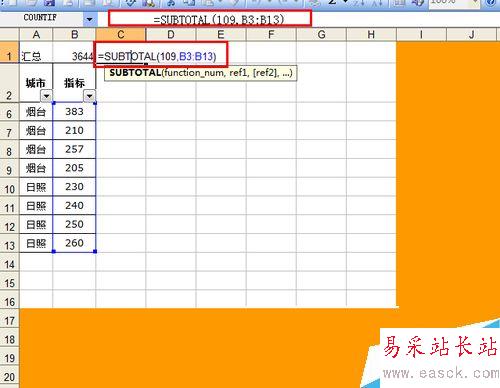Select row 19 header
Viewport: 500px width, 388px height.
coord(10,356)
